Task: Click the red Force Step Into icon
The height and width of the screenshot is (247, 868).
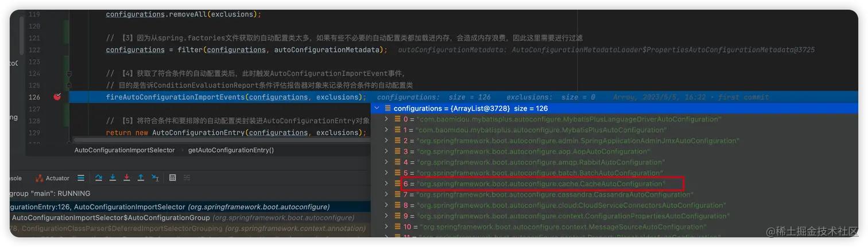Action: 127,178
